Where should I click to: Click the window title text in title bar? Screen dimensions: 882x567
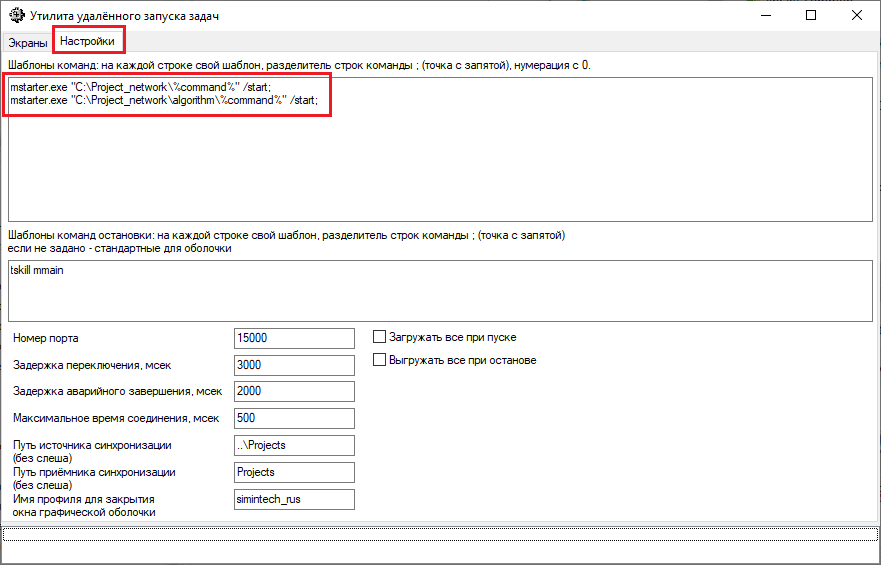click(x=125, y=16)
